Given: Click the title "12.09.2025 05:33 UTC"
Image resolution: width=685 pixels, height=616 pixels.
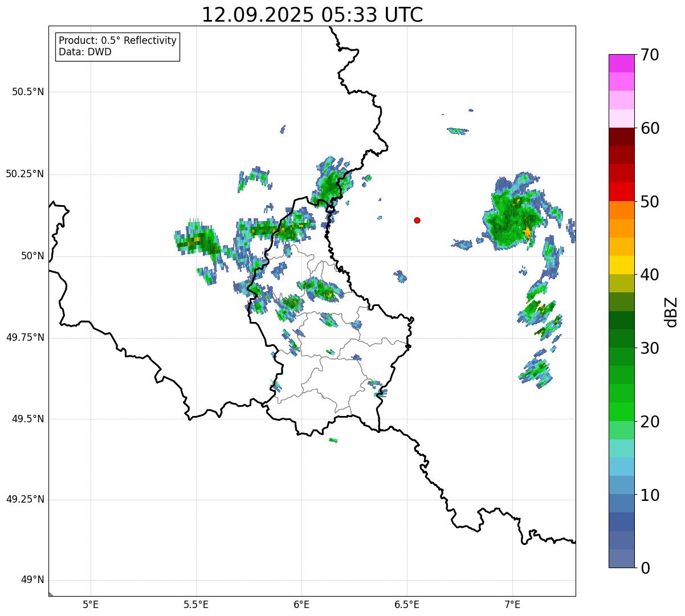Looking at the screenshot, I should [312, 15].
